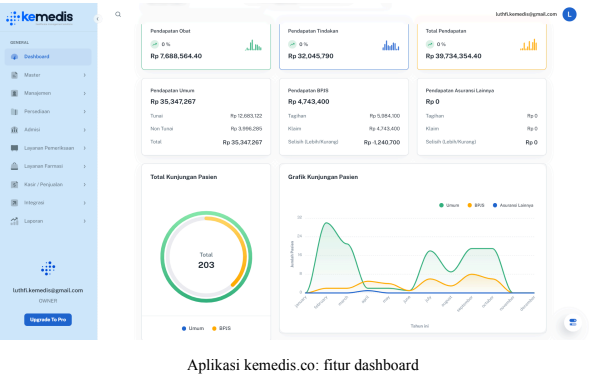
Task: Click orange bar chart icon in Total Pendapatan
Action: [529, 45]
